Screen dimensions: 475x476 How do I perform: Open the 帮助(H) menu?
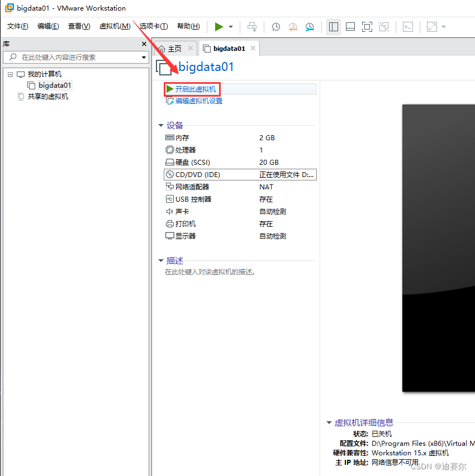tap(188, 26)
